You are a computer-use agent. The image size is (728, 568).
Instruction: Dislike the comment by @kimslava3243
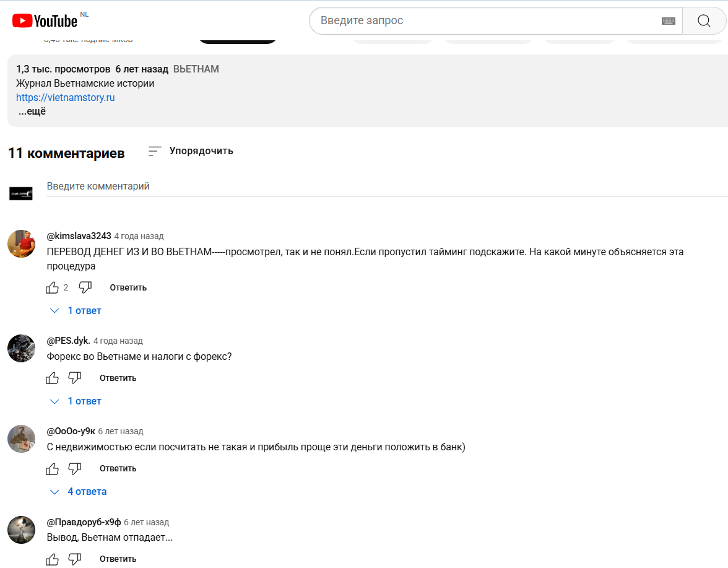coord(85,287)
